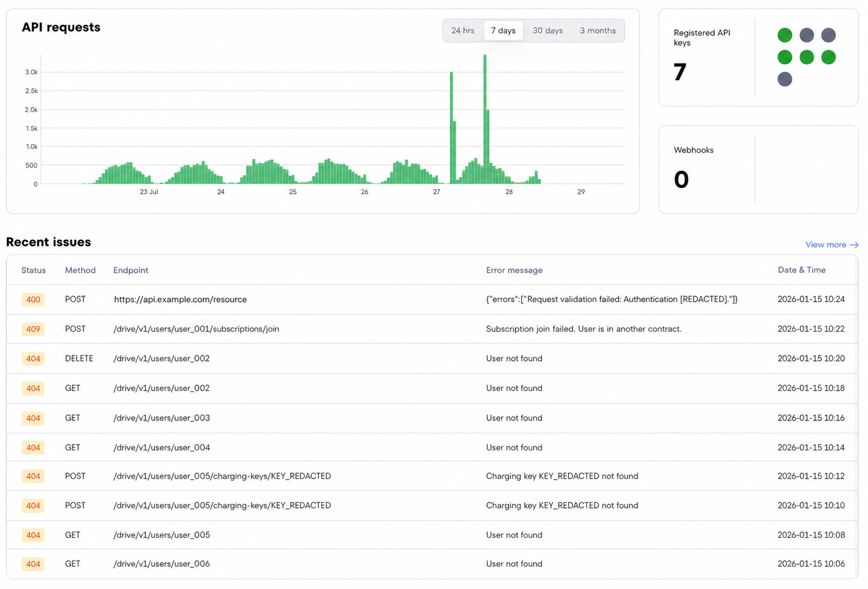Open endpoint https://api.example.com/resource
The height and width of the screenshot is (589, 868).
(180, 299)
